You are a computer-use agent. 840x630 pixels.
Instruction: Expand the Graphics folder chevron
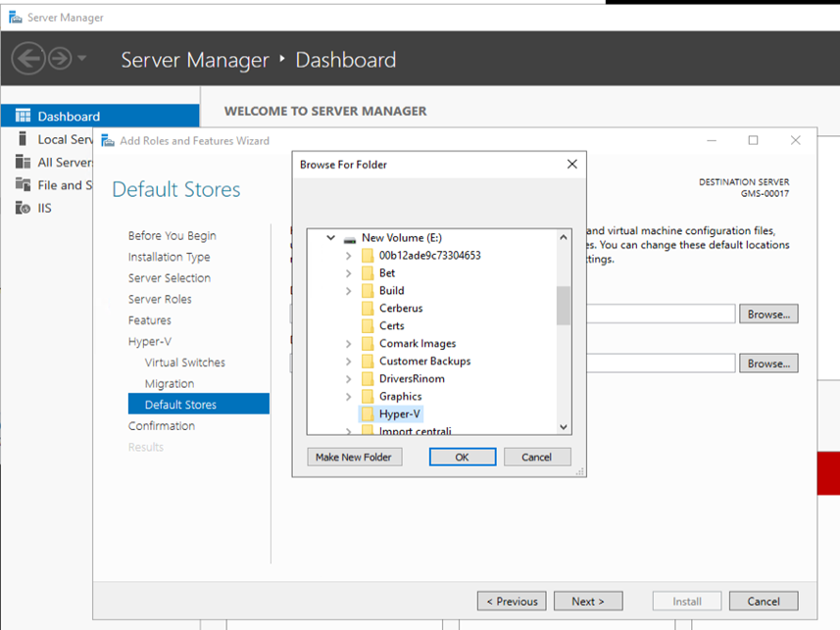(x=349, y=397)
